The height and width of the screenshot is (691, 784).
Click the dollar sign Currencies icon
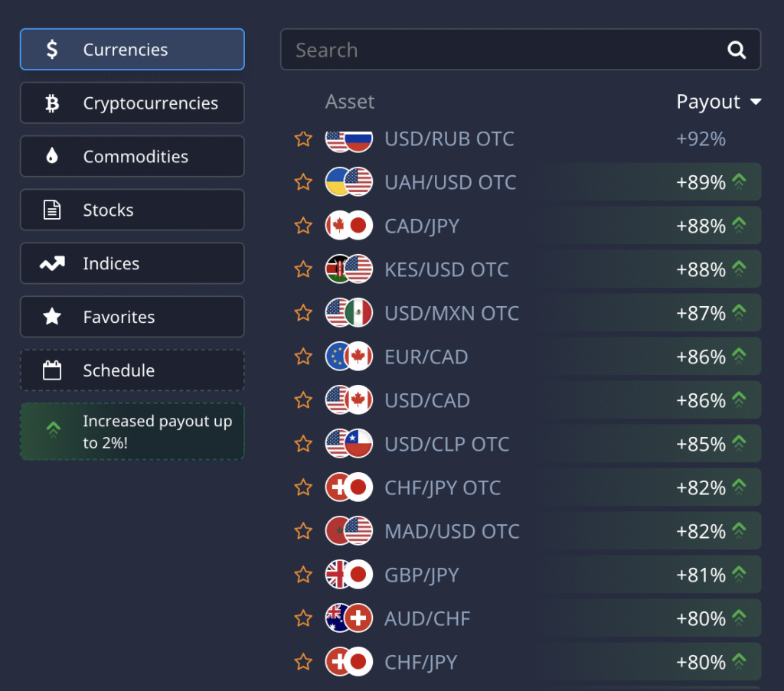tap(52, 50)
